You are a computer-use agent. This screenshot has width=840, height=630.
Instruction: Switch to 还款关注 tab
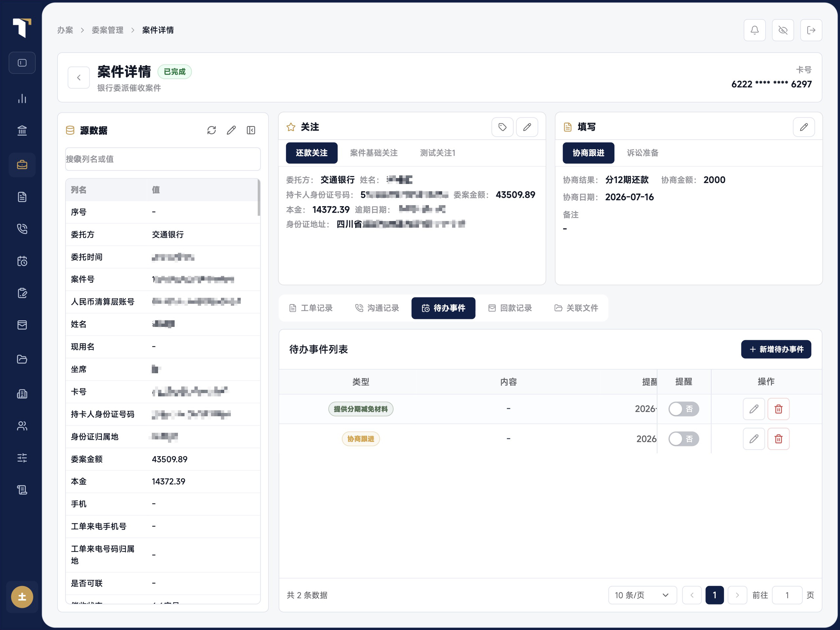coord(312,153)
